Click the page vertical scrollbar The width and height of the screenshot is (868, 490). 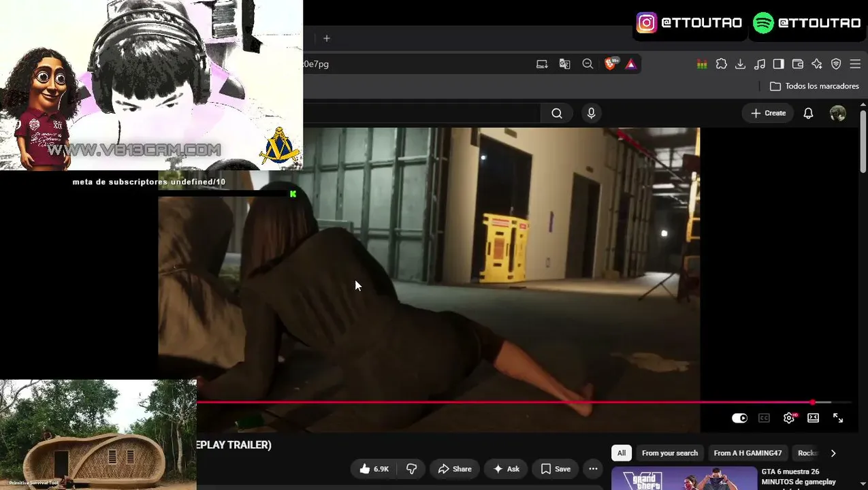(x=863, y=140)
